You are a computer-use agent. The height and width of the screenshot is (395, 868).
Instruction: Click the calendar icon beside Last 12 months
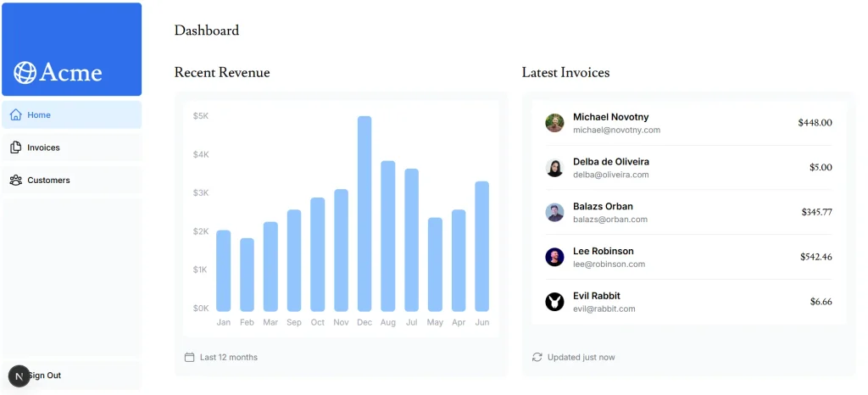point(189,358)
